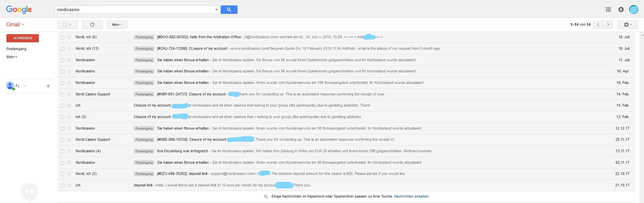The image size is (644, 203).
Task: Tick checkbox of the 11. Juli bonus email
Action: click(62, 60)
